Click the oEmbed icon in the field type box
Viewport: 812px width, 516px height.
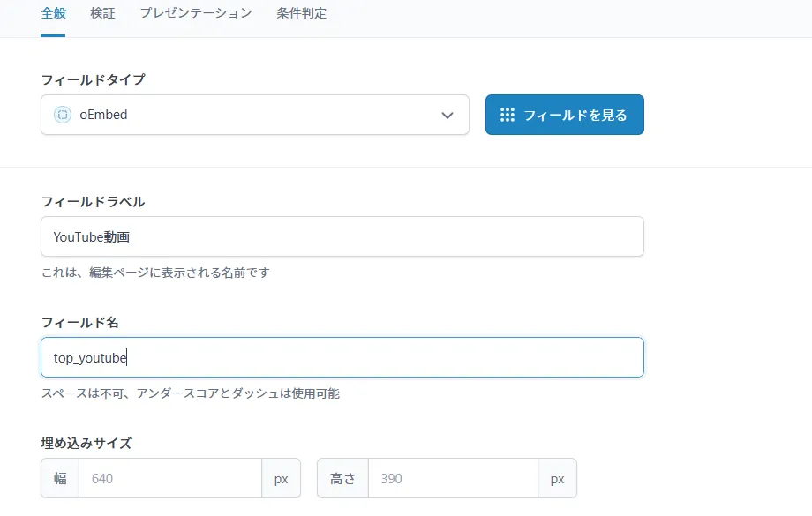[x=63, y=115]
